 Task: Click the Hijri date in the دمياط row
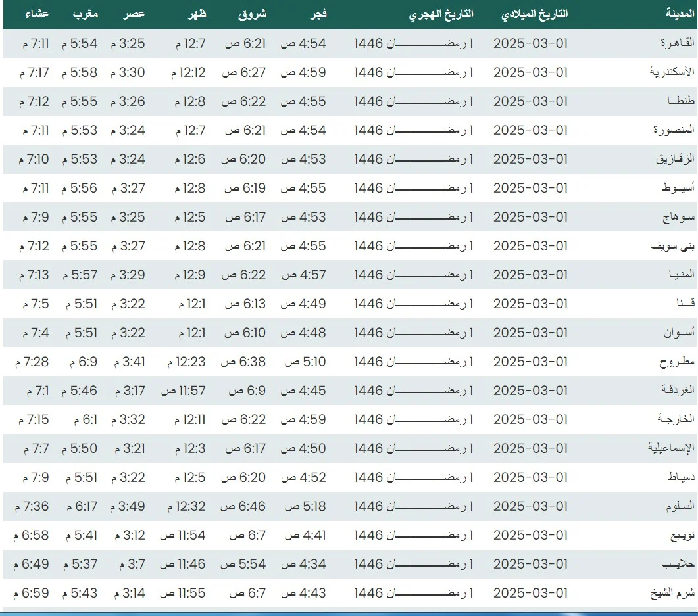coord(413,477)
